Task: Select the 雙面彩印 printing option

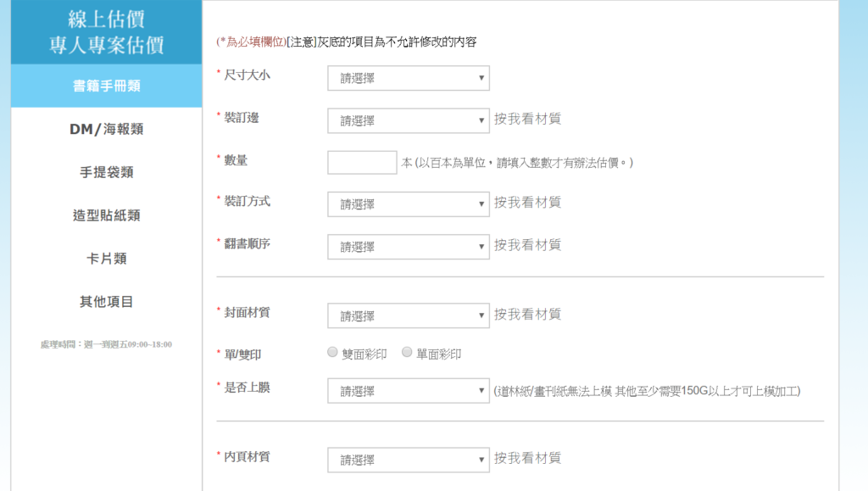Action: (332, 351)
